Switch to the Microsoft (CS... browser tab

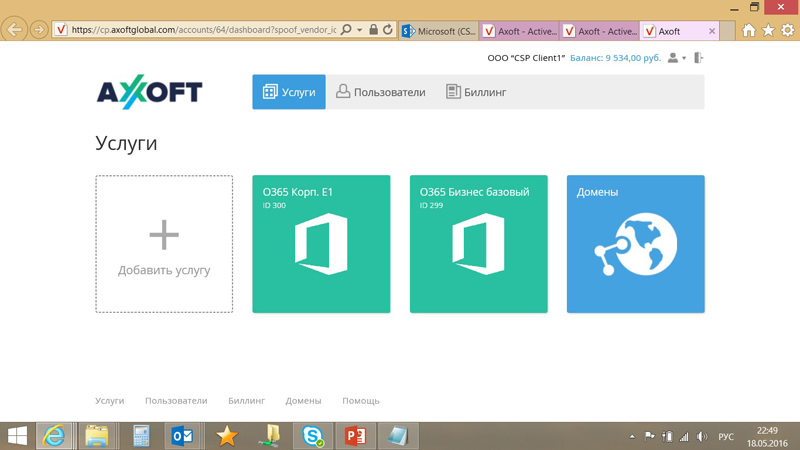point(439,31)
